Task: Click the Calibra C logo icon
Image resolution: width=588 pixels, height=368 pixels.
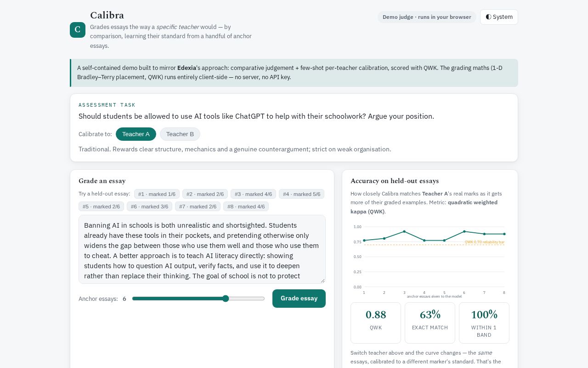Action: [x=78, y=30]
